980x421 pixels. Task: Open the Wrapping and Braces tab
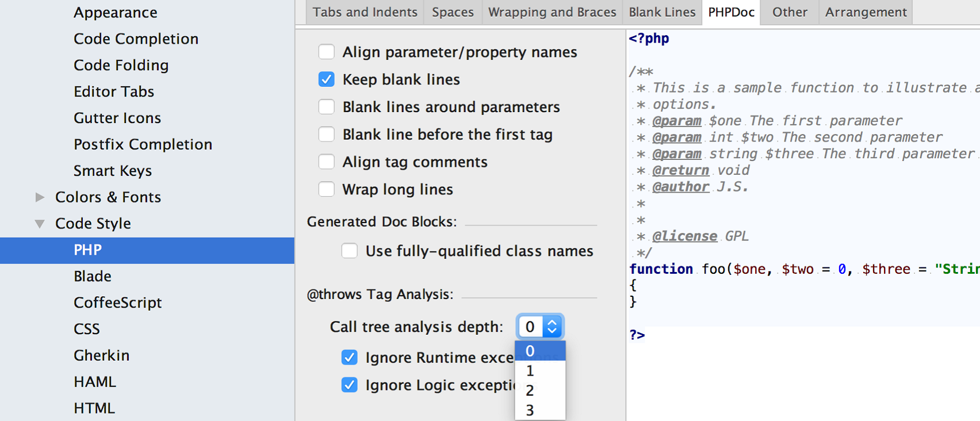(552, 12)
